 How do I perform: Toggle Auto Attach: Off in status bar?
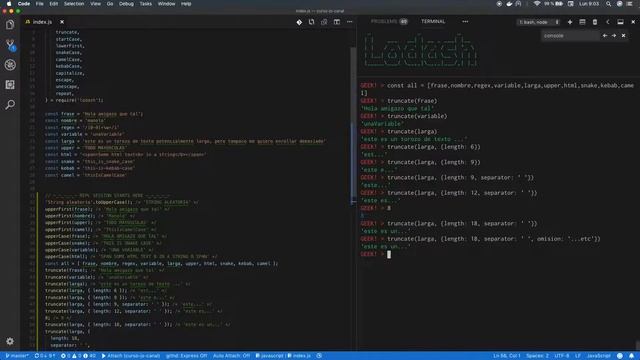(x=231, y=356)
